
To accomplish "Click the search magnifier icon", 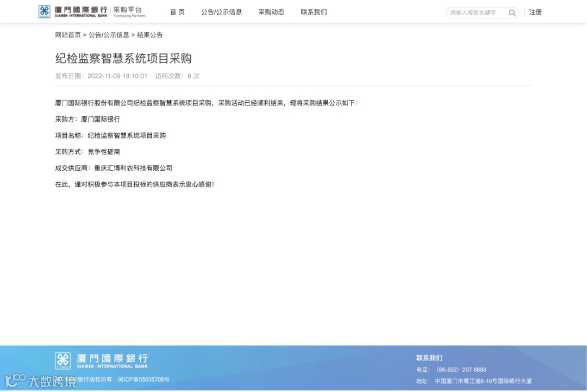I will pyautogui.click(x=512, y=13).
